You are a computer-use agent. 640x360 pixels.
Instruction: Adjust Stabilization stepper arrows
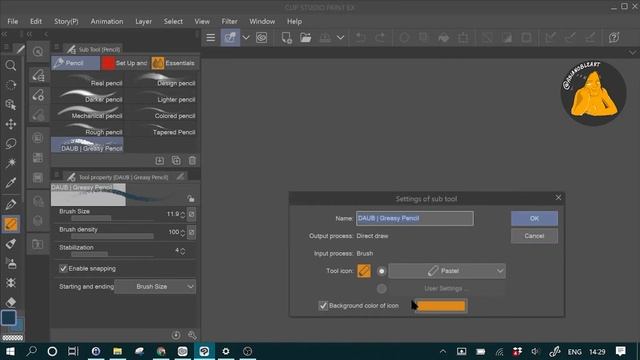coord(182,251)
